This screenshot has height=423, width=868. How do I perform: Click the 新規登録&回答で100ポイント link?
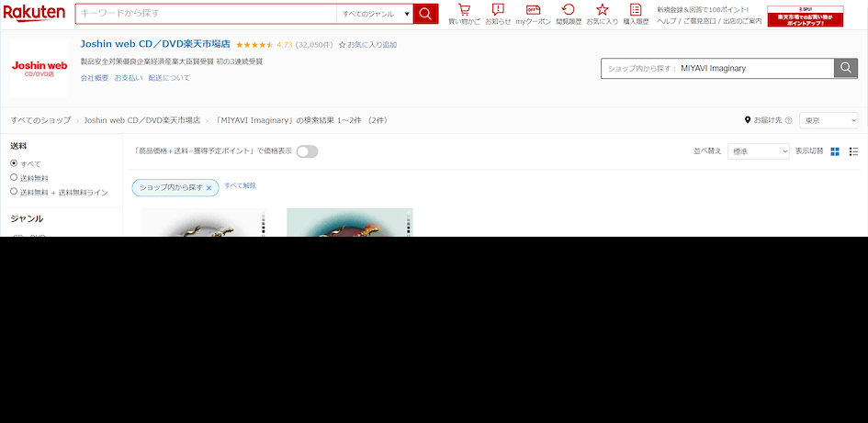(703, 9)
